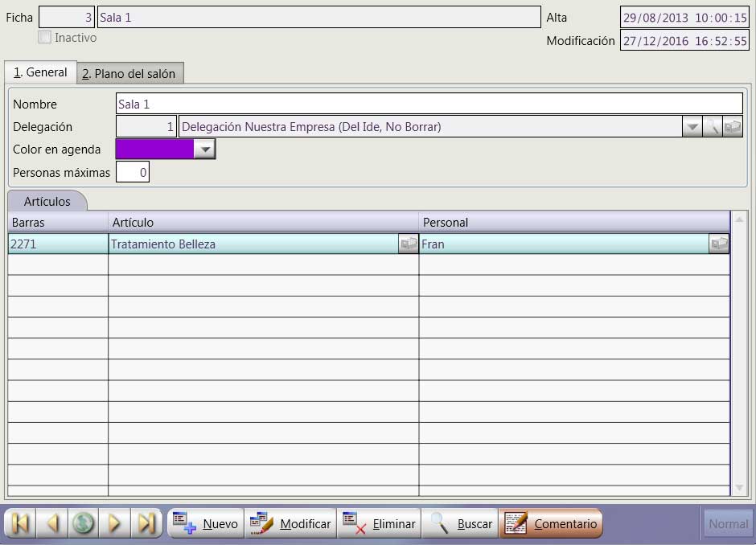
Task: Open Delegación record card icon
Action: coord(733,127)
